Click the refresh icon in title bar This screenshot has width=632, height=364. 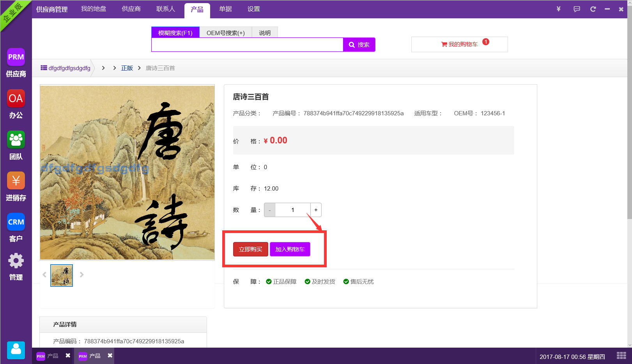(x=593, y=9)
